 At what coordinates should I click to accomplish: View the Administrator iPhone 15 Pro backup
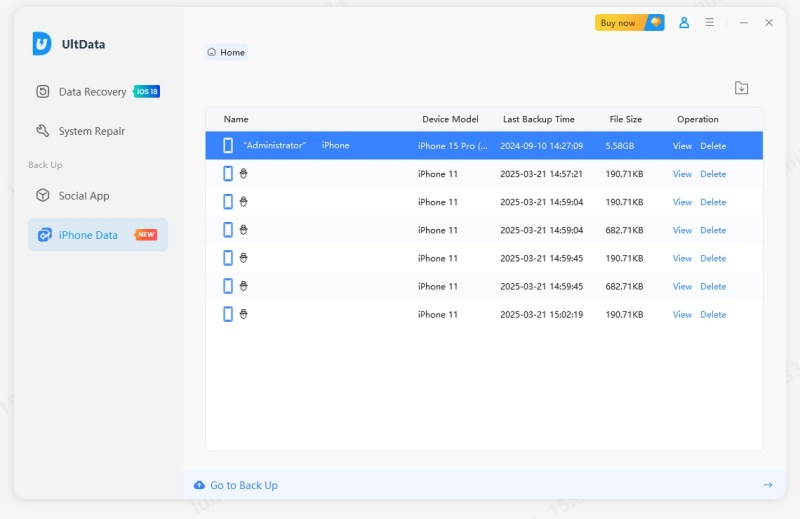coord(682,146)
